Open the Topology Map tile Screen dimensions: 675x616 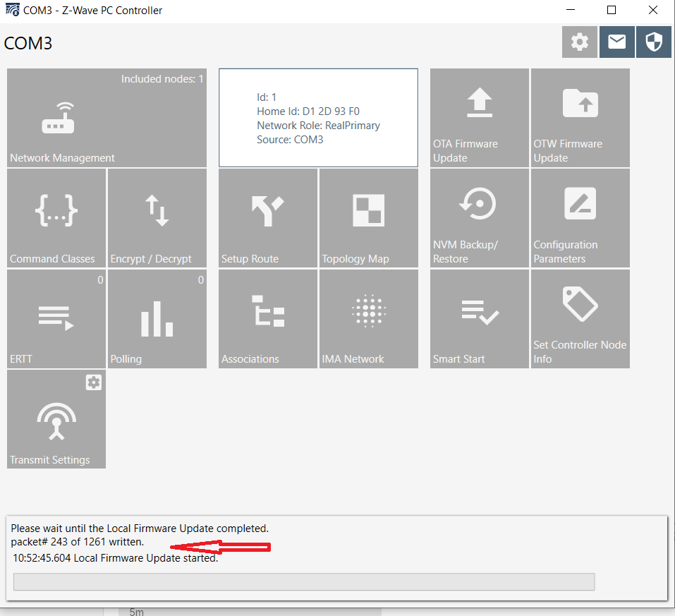pos(368,218)
